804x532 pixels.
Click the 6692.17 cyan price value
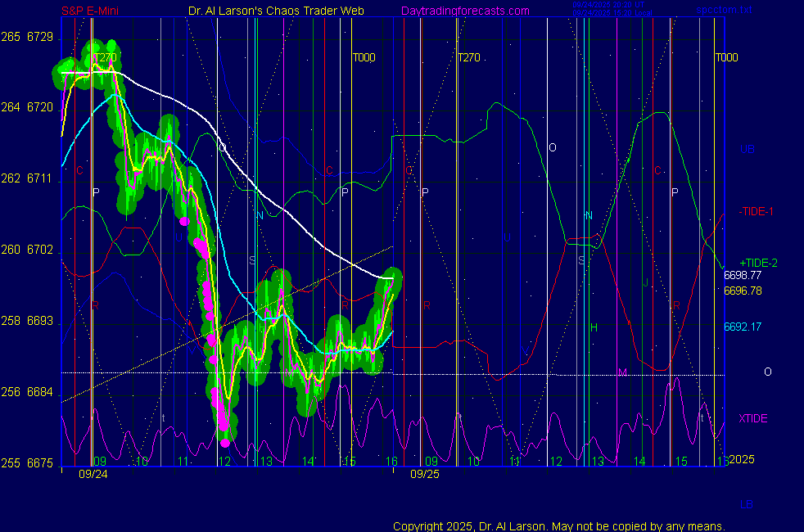click(x=743, y=327)
